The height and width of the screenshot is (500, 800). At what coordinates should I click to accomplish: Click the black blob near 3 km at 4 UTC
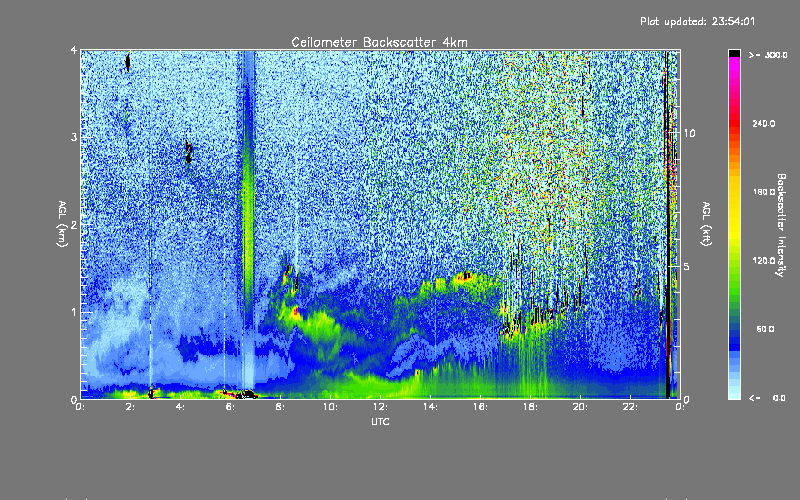point(189,152)
